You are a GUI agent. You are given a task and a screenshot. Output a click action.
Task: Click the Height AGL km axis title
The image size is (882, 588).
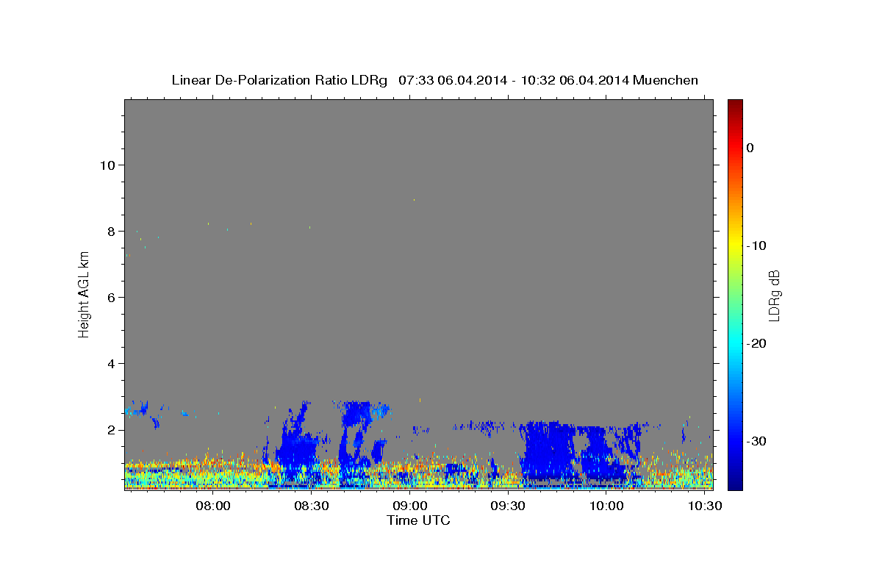(x=84, y=295)
